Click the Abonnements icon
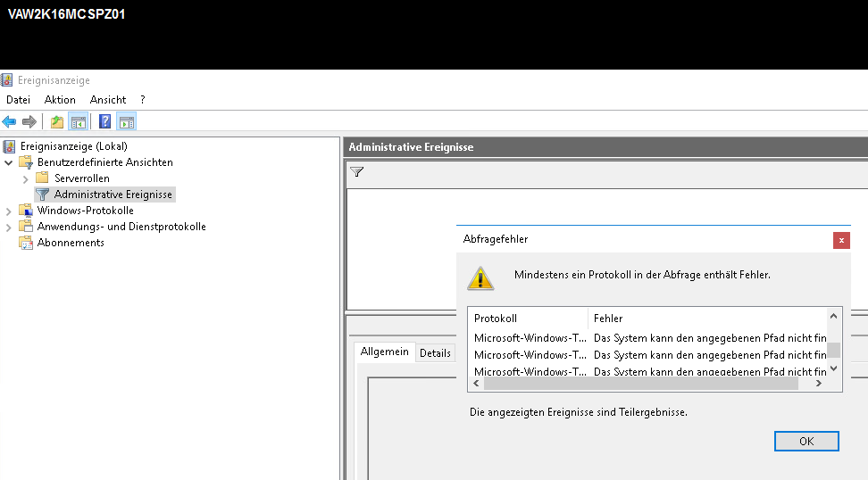Screen dimensions: 868x480 pyautogui.click(x=26, y=243)
